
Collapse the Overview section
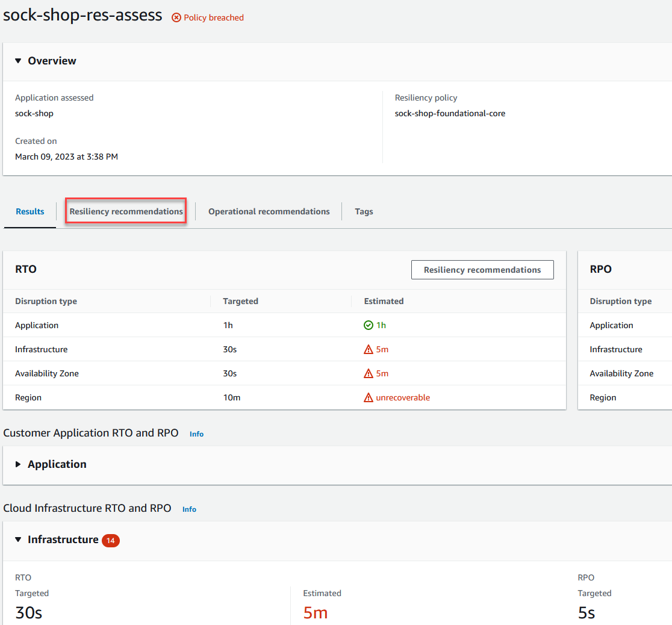coord(18,61)
